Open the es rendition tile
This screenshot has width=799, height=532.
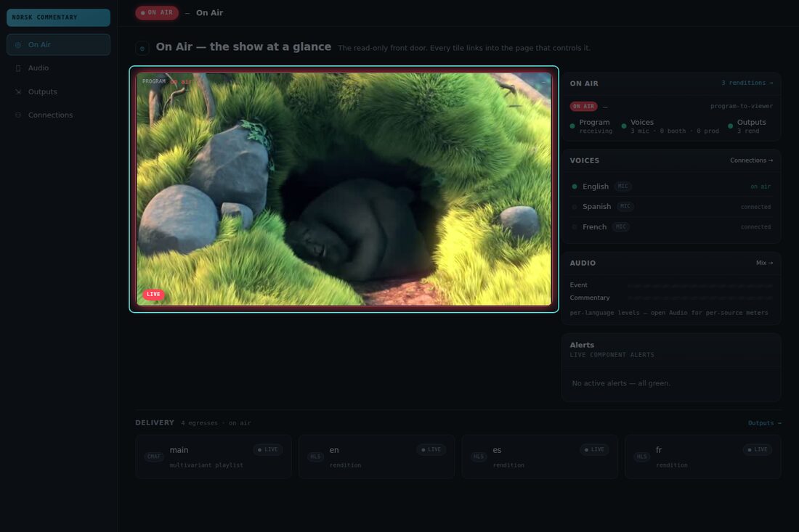(540, 457)
